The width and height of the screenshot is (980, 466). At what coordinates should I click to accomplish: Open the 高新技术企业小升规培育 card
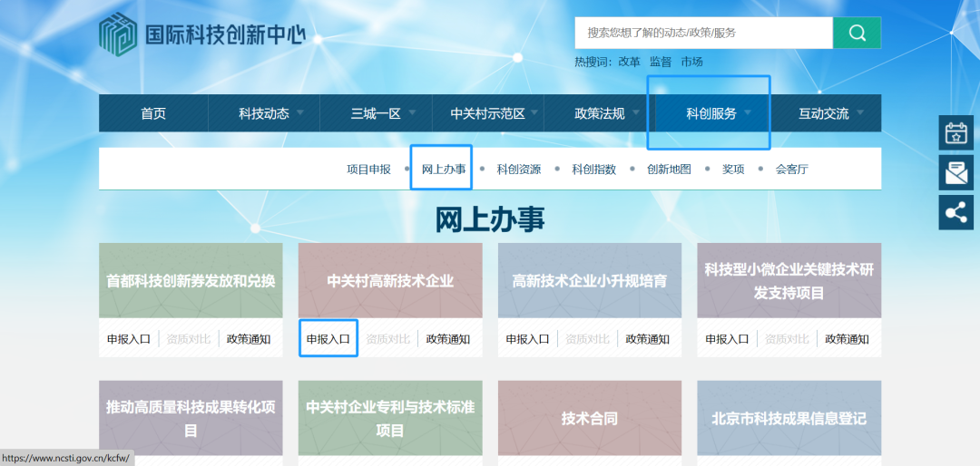tap(590, 280)
